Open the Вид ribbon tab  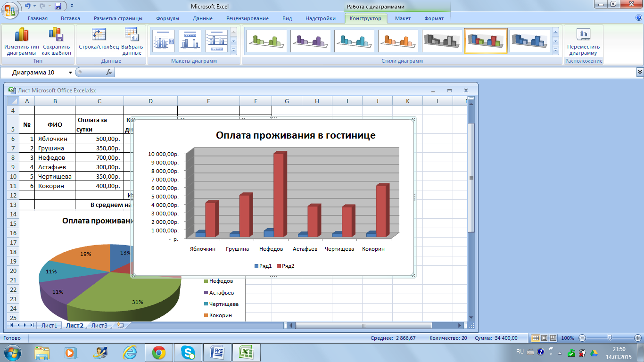click(287, 18)
